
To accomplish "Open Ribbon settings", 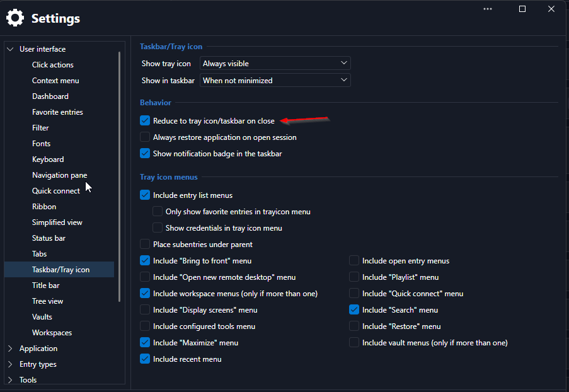I will [x=44, y=207].
